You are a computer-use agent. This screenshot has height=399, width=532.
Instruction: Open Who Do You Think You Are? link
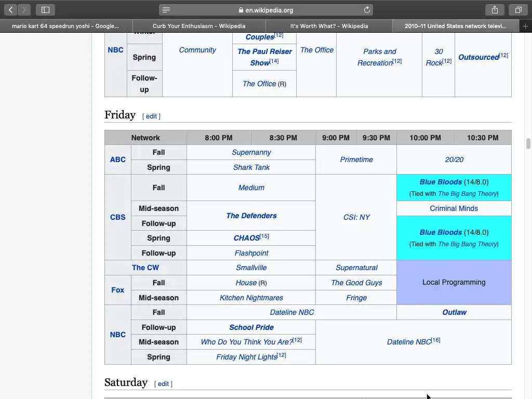tap(247, 342)
